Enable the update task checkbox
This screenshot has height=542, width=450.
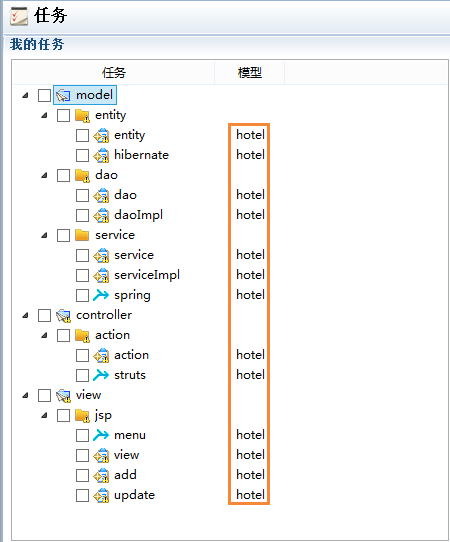pos(82,495)
